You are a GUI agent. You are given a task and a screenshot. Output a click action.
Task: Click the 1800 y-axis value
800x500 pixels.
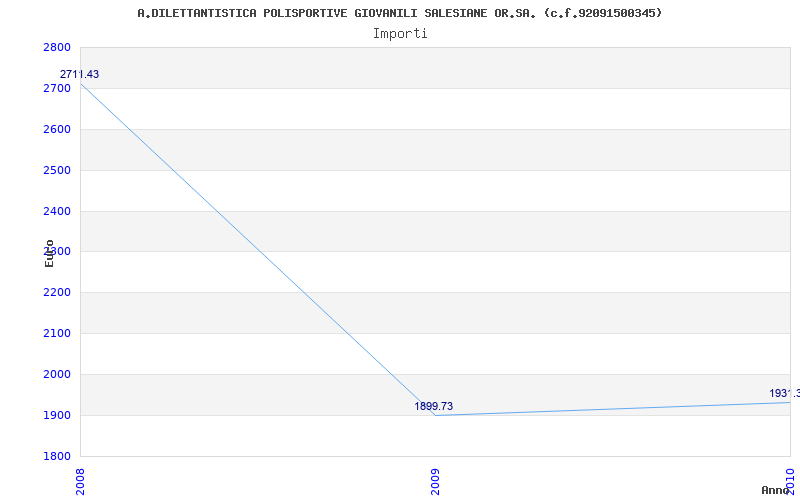tap(57, 456)
